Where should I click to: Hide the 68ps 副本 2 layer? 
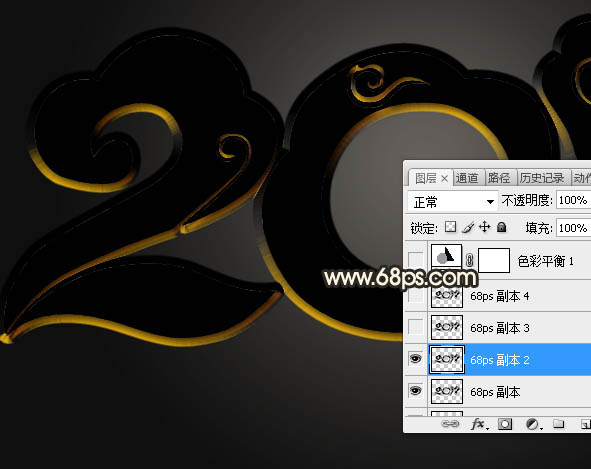[x=416, y=359]
